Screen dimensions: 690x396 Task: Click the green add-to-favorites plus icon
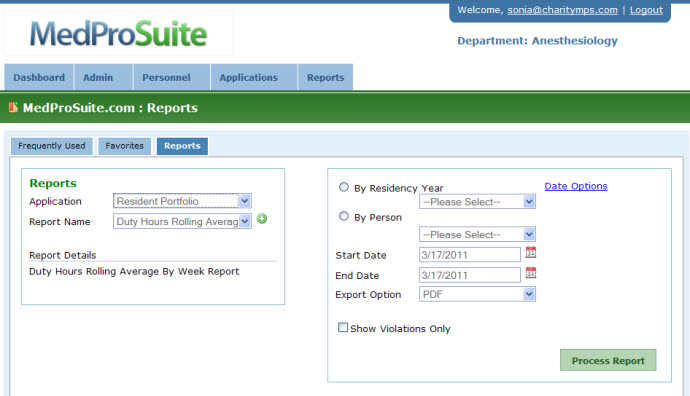(262, 219)
